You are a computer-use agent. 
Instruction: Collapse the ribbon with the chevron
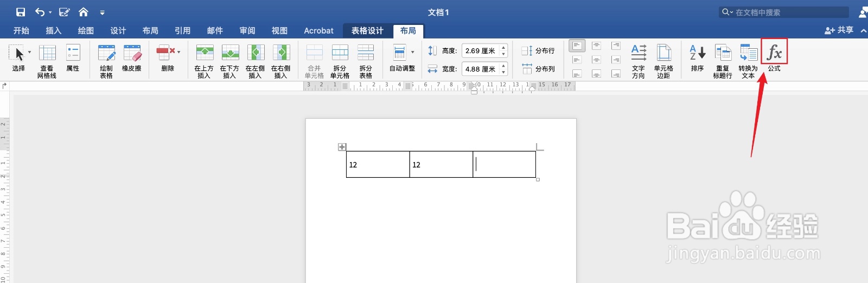pyautogui.click(x=863, y=31)
